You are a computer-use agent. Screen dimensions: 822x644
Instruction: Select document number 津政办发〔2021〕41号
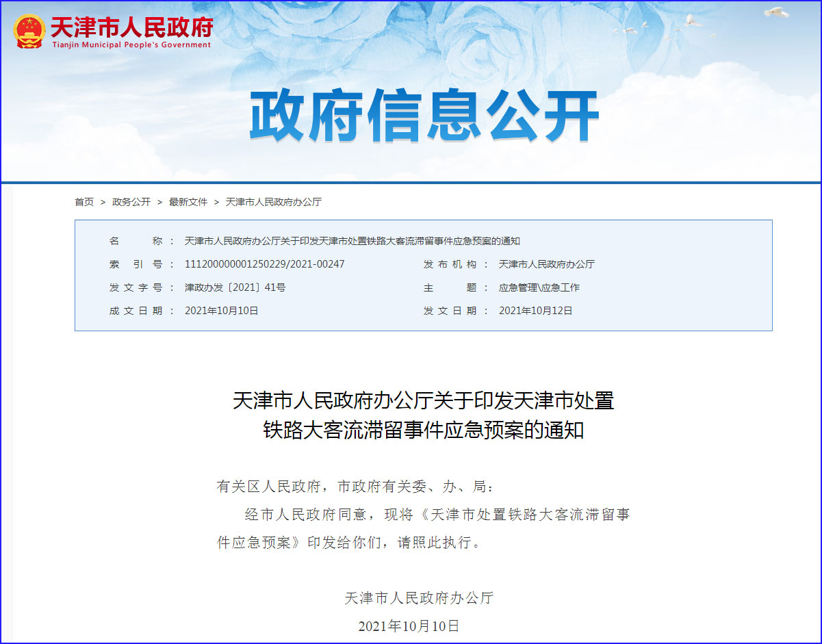pyautogui.click(x=235, y=287)
